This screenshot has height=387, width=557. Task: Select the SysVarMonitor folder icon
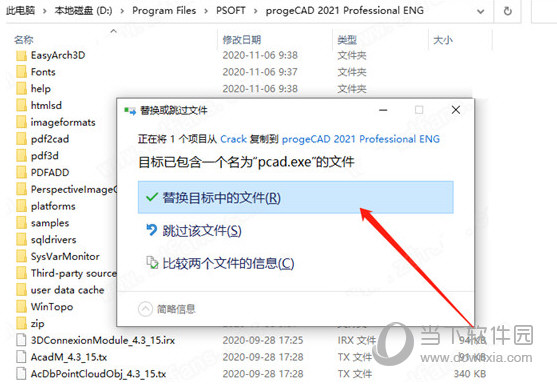[21, 256]
